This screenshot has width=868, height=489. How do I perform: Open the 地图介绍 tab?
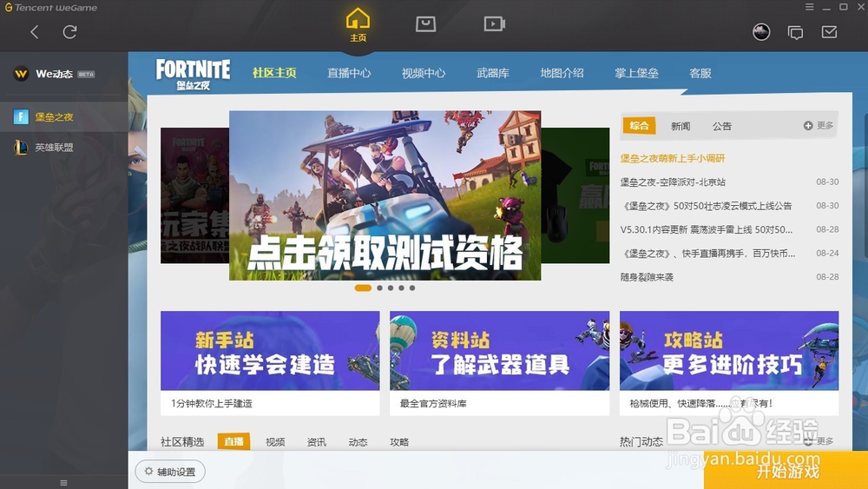pyautogui.click(x=562, y=73)
